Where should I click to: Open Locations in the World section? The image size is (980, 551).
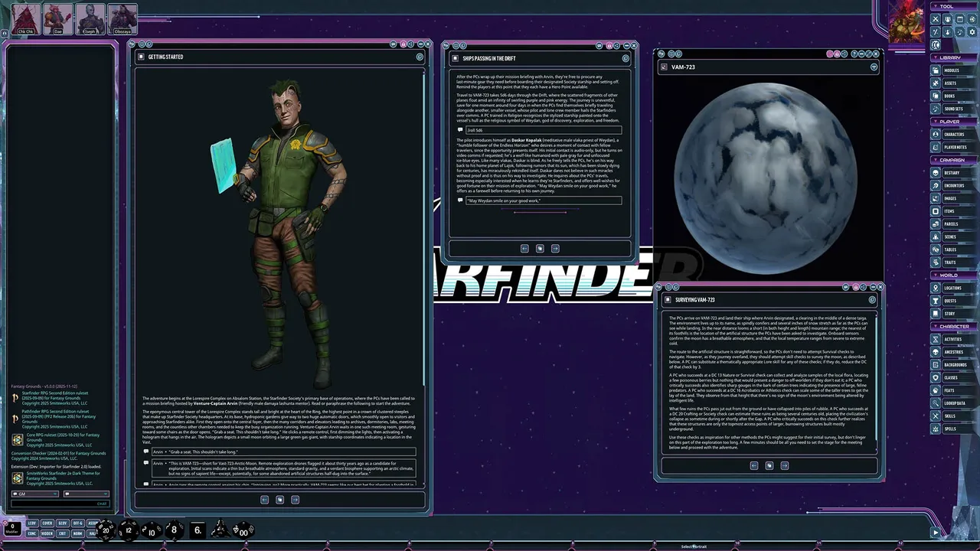pos(954,288)
